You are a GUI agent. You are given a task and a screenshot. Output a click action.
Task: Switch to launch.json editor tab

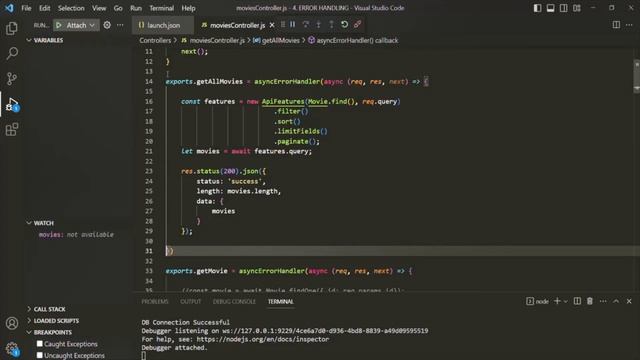point(163,25)
